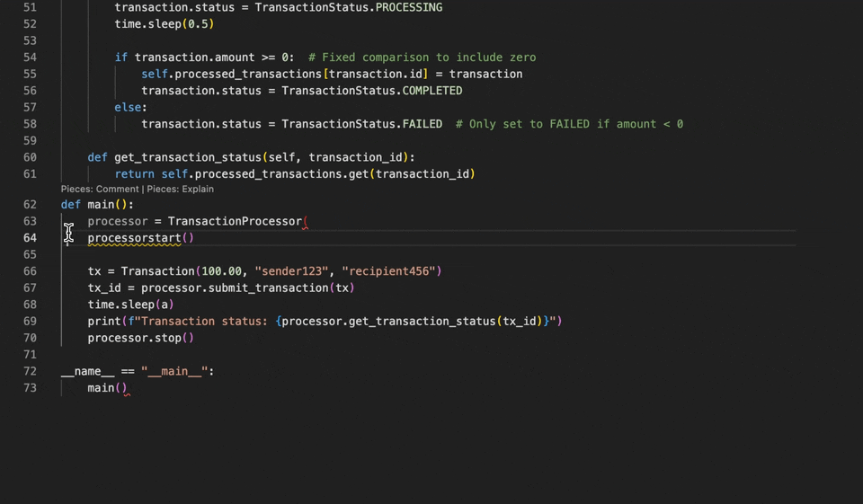The height and width of the screenshot is (504, 863).
Task: Click the amount 100.00 on line 66
Action: [x=221, y=271]
